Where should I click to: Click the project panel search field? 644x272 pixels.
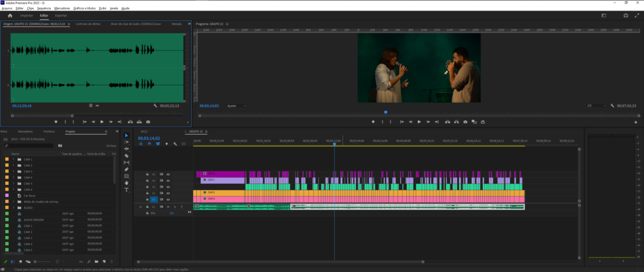point(28,145)
